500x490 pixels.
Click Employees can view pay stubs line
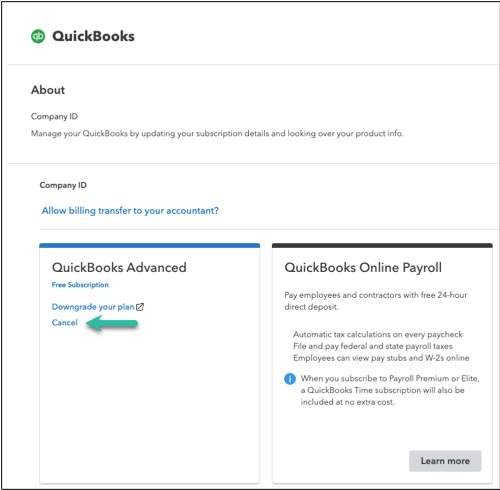point(381,358)
